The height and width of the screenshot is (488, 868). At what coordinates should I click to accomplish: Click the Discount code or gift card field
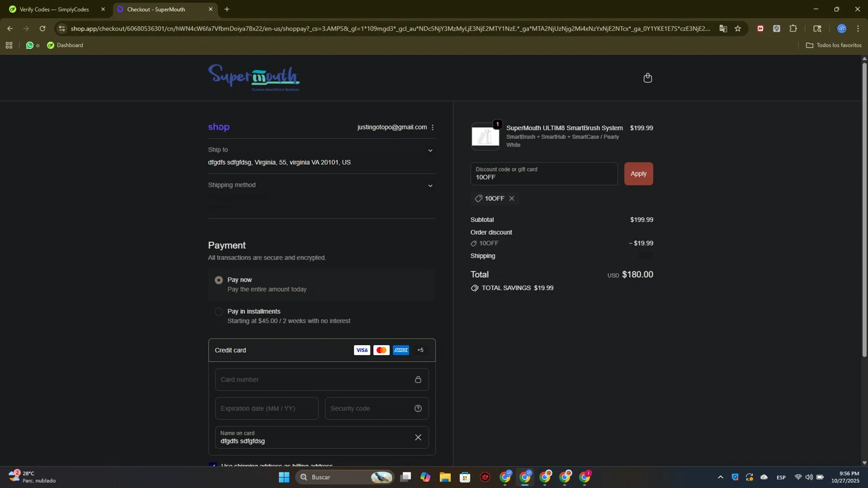(x=544, y=173)
